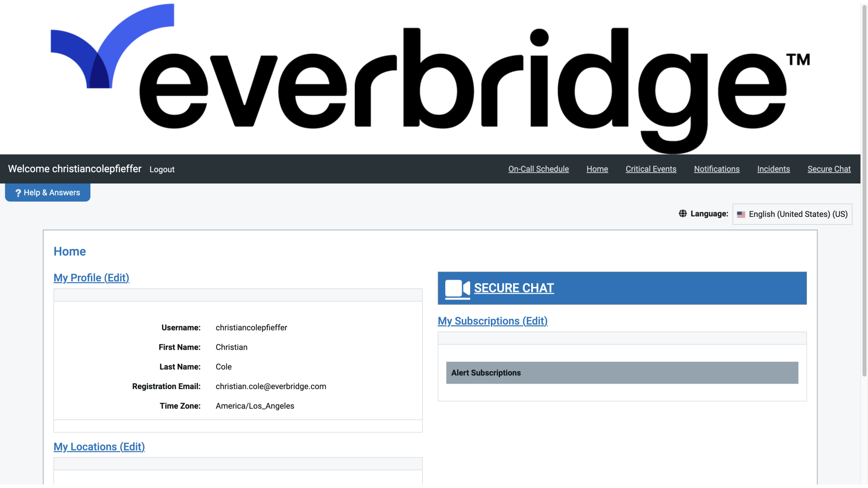Viewport: 868px width, 488px height.
Task: Click the Home navigation tab
Action: click(x=597, y=169)
